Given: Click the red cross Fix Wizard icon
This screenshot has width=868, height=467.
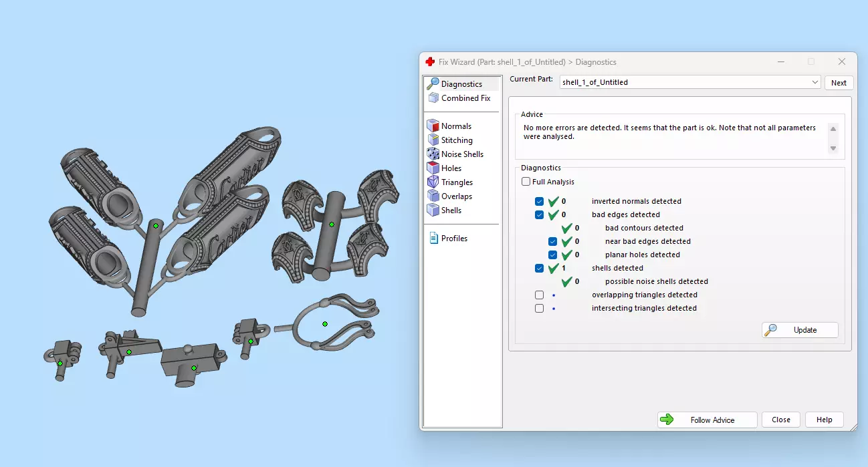Looking at the screenshot, I should 430,61.
